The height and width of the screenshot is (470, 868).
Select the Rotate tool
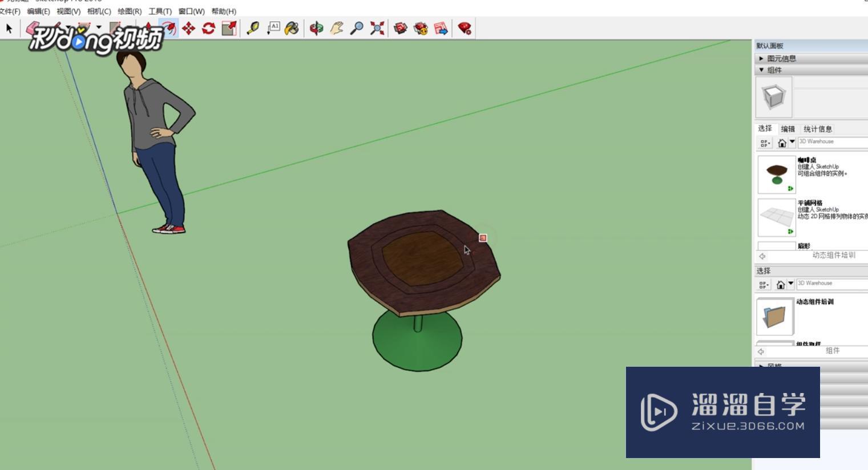click(x=208, y=28)
